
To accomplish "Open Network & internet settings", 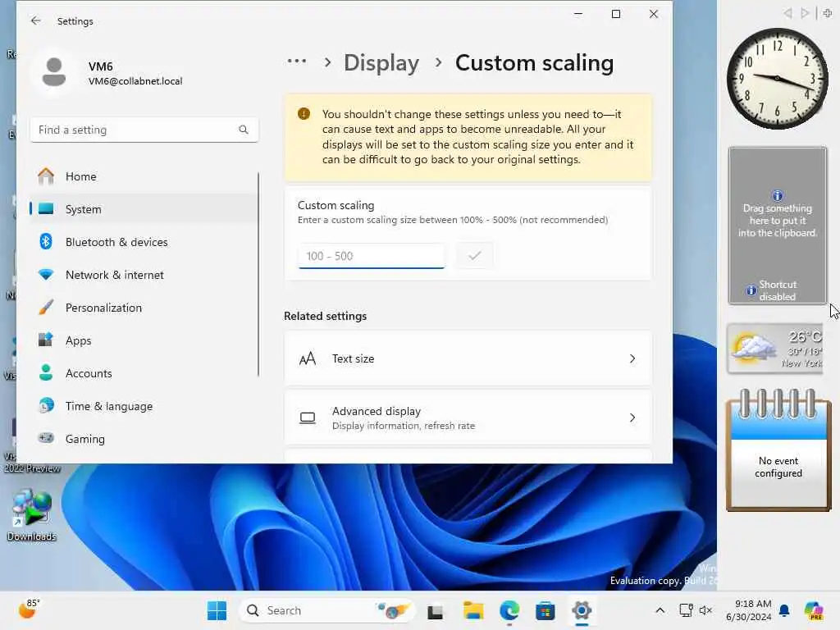I will click(x=144, y=275).
